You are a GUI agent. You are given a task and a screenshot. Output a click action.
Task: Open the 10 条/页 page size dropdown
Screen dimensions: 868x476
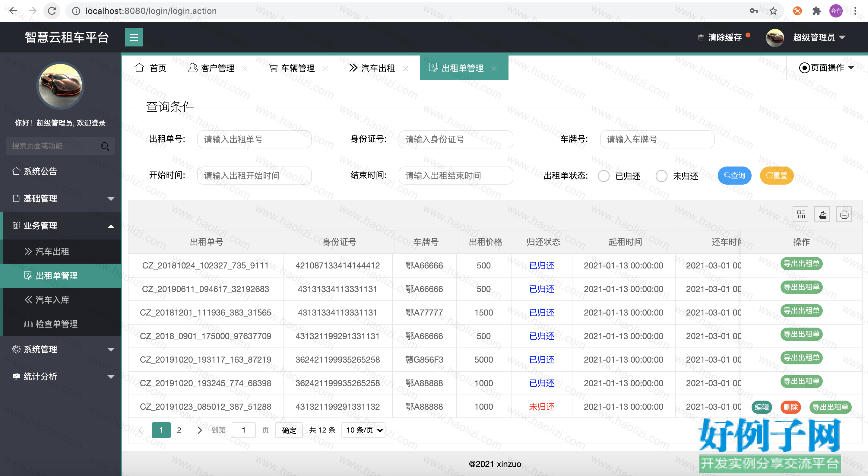(363, 430)
